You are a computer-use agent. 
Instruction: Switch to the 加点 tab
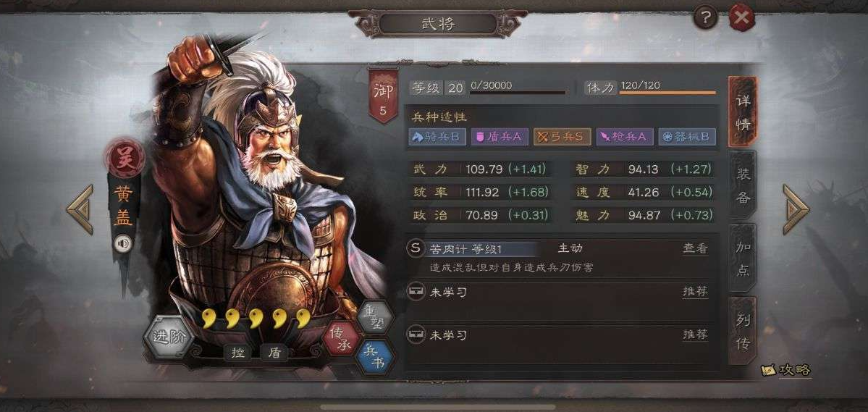(x=742, y=258)
